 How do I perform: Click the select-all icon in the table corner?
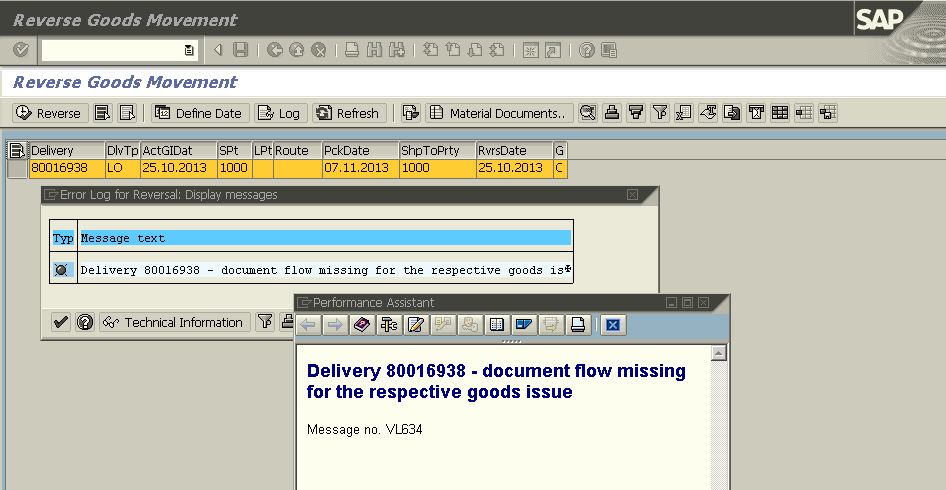(x=17, y=150)
